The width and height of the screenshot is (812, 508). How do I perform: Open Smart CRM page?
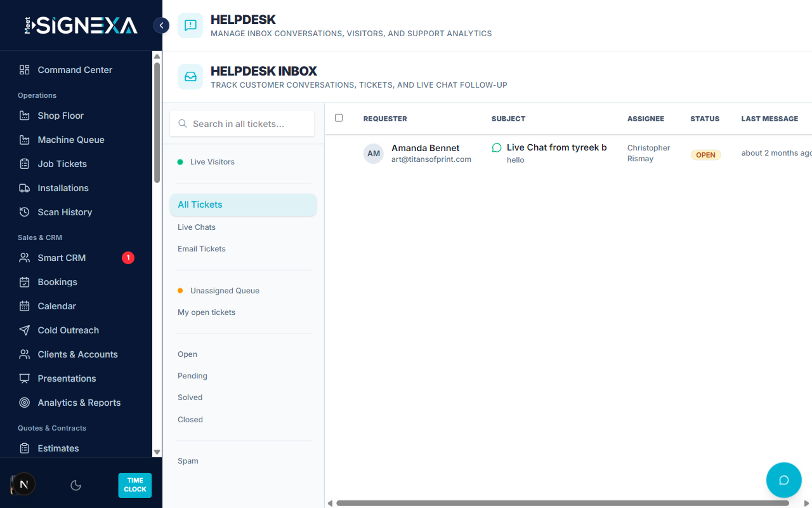click(76, 258)
